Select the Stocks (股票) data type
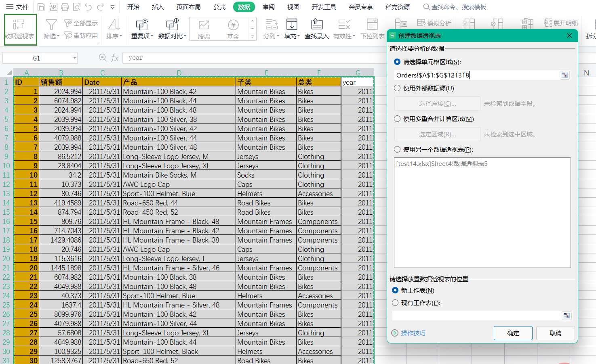 click(204, 29)
